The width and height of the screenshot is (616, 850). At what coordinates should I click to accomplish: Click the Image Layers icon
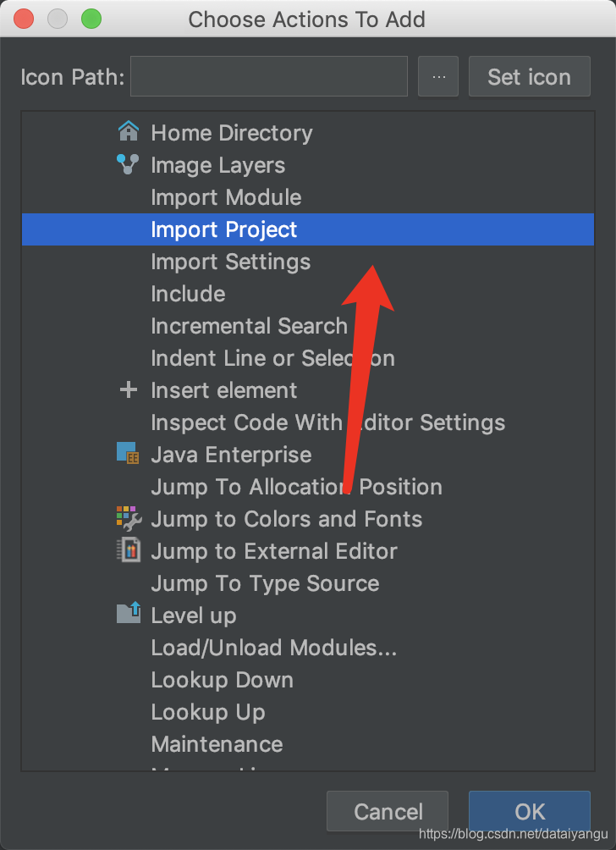(x=128, y=164)
